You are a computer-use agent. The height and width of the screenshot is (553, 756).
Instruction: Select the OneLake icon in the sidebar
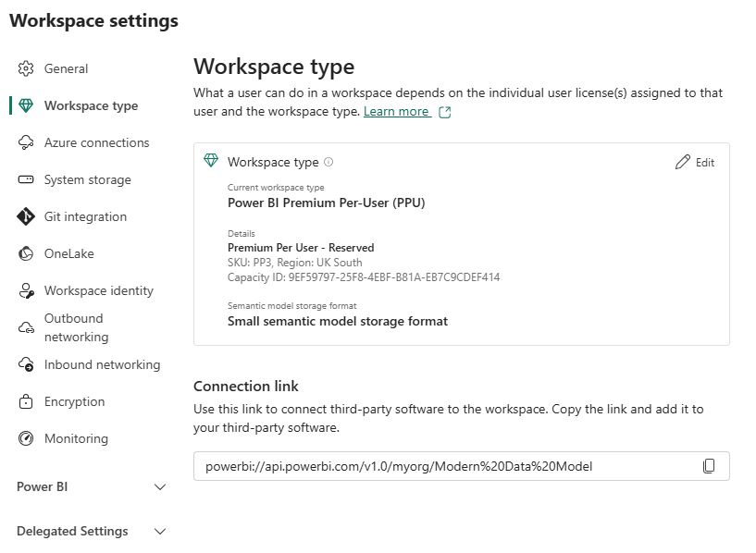coord(27,253)
